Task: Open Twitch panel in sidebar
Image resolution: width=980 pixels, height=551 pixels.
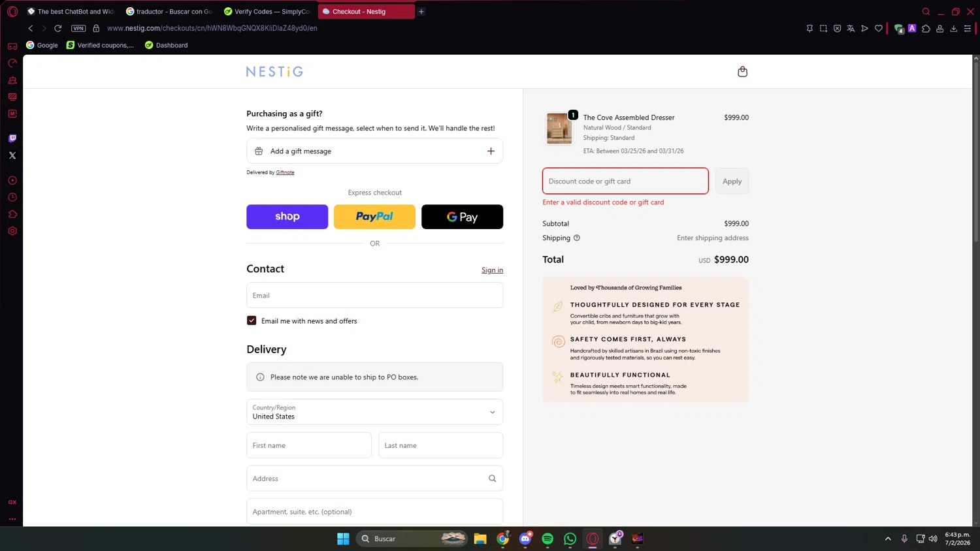Action: pyautogui.click(x=12, y=138)
